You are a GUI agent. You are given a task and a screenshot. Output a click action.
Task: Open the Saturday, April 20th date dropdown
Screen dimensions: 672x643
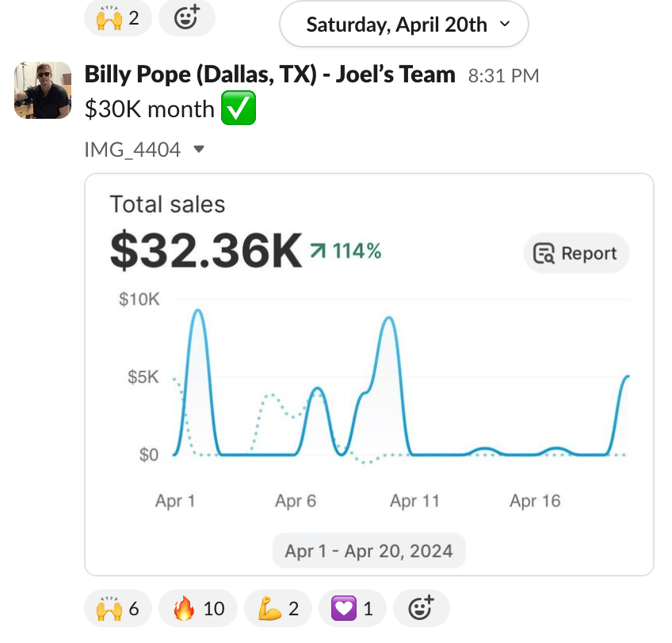403,25
